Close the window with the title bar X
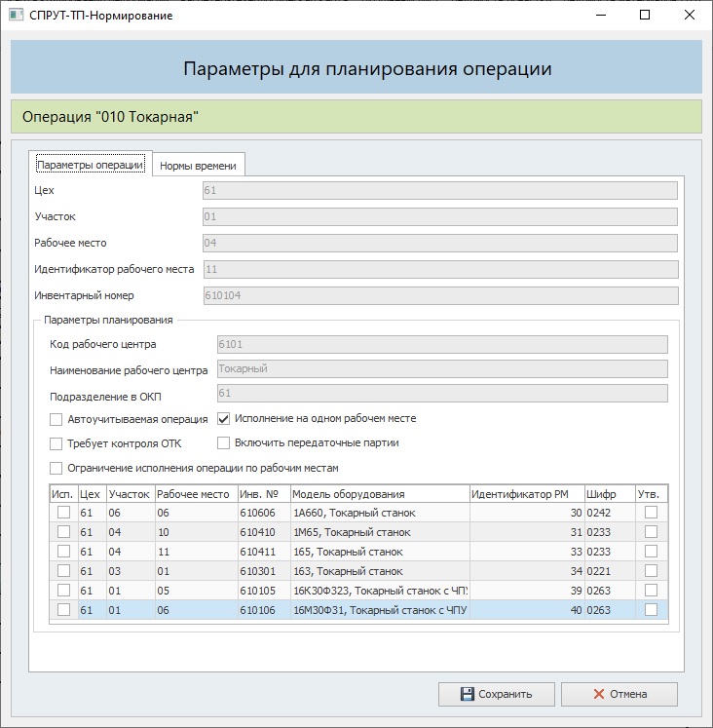This screenshot has height=728, width=713. click(x=690, y=16)
